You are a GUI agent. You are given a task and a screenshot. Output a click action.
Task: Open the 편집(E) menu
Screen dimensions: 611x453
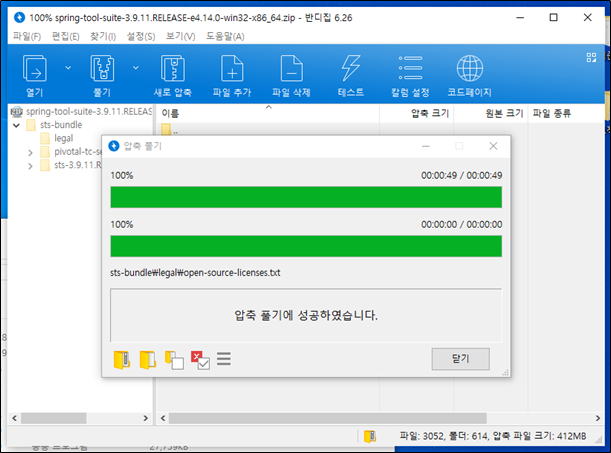[x=65, y=36]
